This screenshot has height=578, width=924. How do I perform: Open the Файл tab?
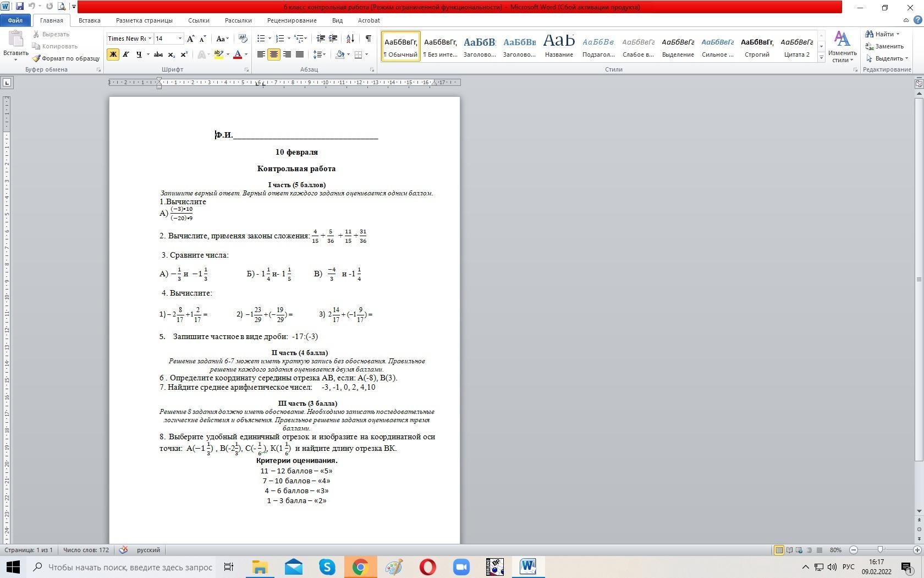tap(15, 20)
